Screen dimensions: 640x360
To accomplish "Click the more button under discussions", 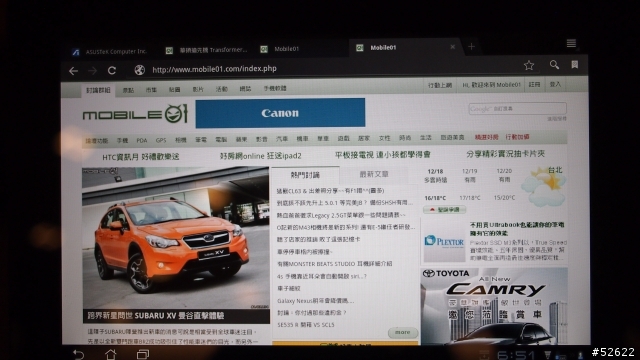I will click(402, 332).
